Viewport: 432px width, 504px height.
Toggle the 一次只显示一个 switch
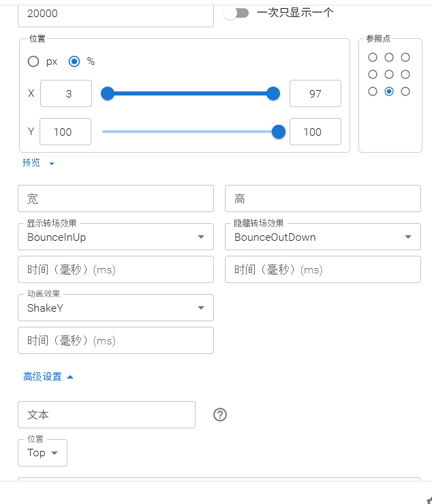tap(236, 14)
